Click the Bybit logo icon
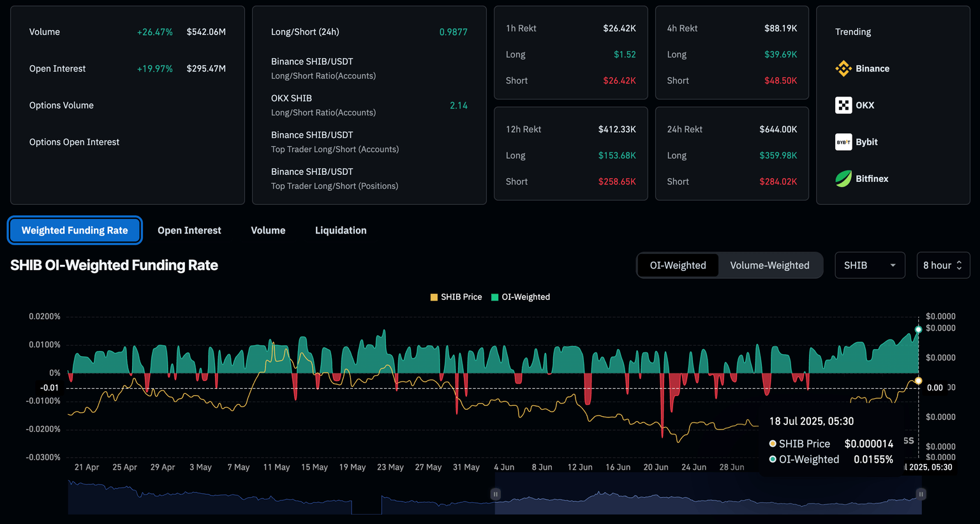980x524 pixels. click(x=843, y=142)
